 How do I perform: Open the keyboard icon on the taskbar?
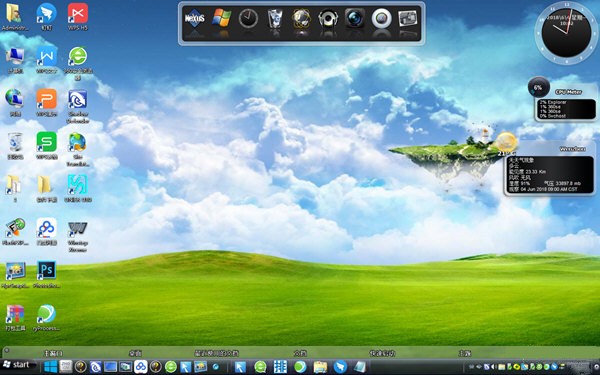65,367
